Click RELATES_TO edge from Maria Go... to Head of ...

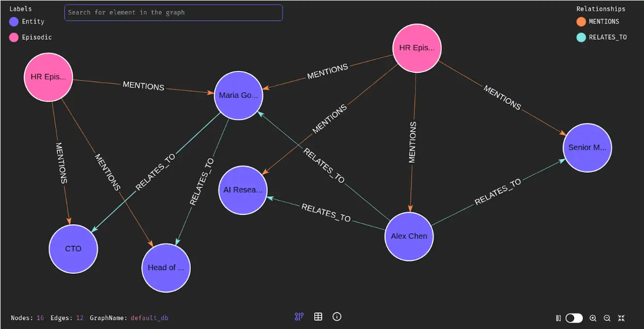(x=202, y=182)
